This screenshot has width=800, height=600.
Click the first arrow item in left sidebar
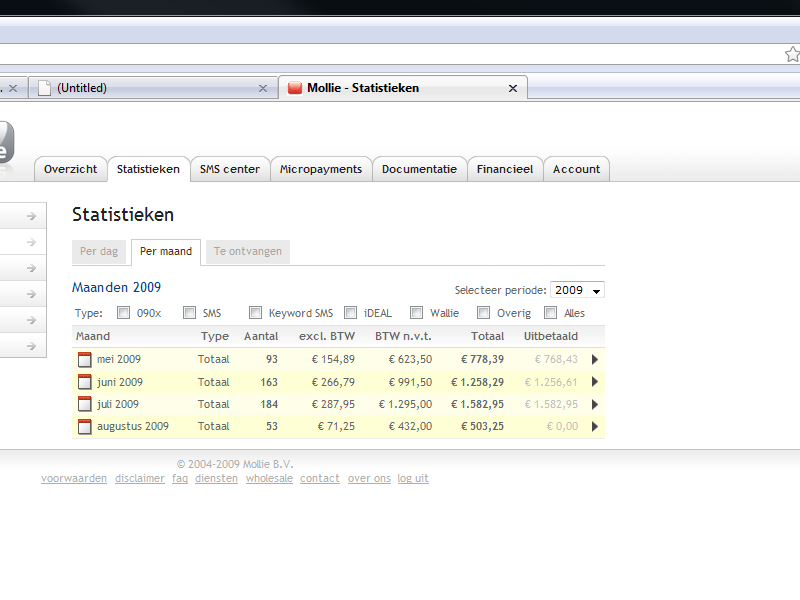pos(23,216)
